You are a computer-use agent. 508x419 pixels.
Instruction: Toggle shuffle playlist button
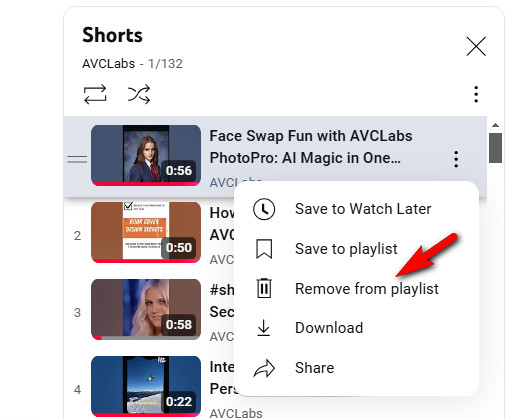click(139, 94)
